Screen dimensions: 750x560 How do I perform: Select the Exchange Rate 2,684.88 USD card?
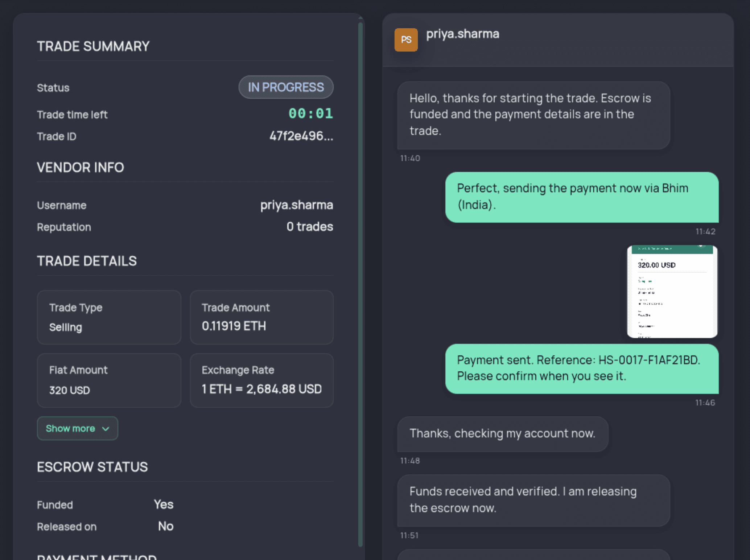click(261, 380)
